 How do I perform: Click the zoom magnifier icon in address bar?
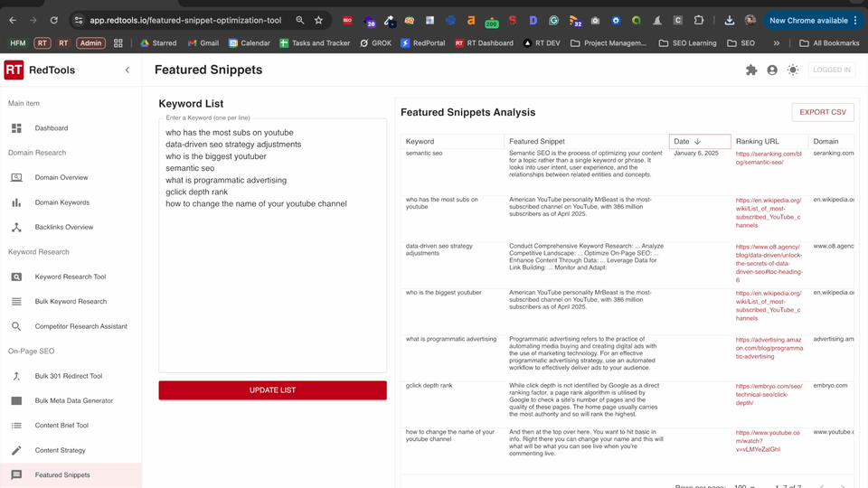300,21
